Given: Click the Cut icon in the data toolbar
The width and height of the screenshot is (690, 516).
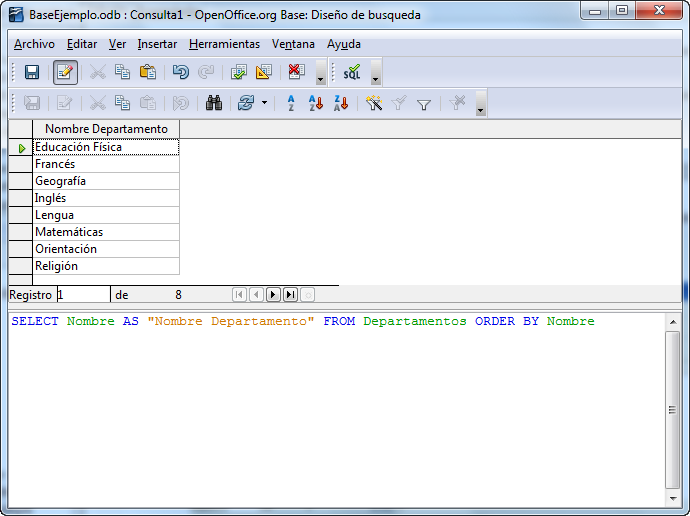Looking at the screenshot, I should 98,103.
